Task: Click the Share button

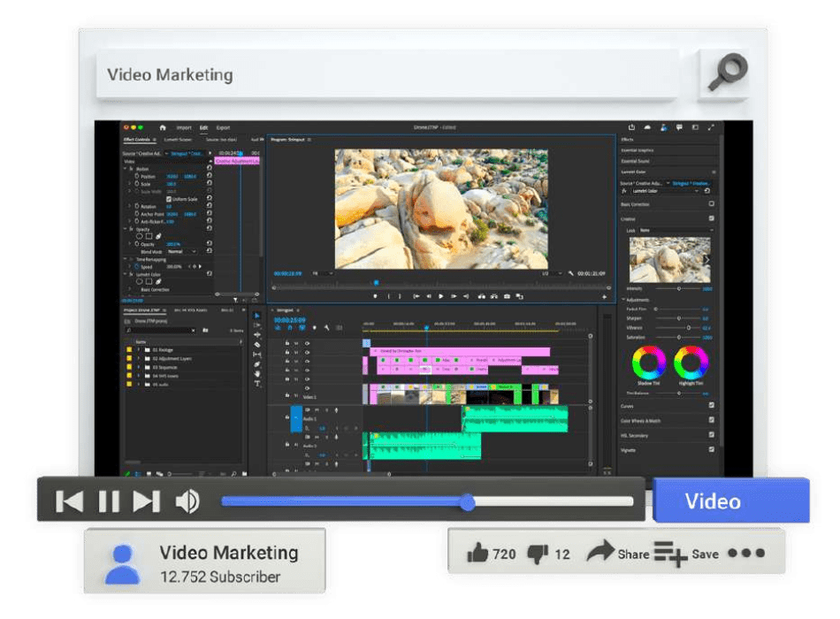Action: (x=617, y=554)
